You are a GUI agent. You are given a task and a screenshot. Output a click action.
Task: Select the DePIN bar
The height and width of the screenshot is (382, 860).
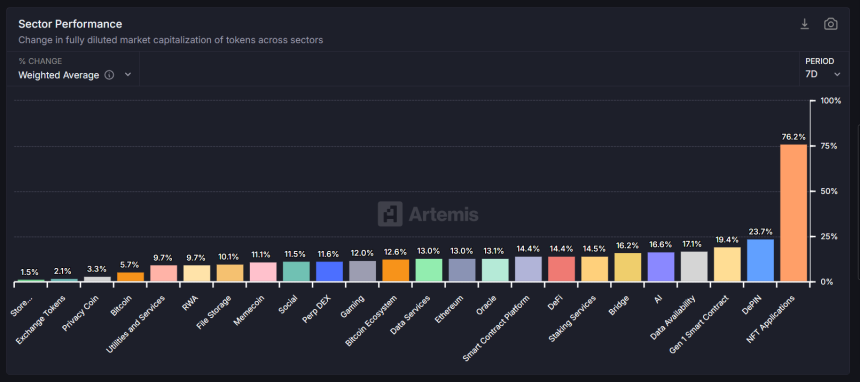click(760, 260)
